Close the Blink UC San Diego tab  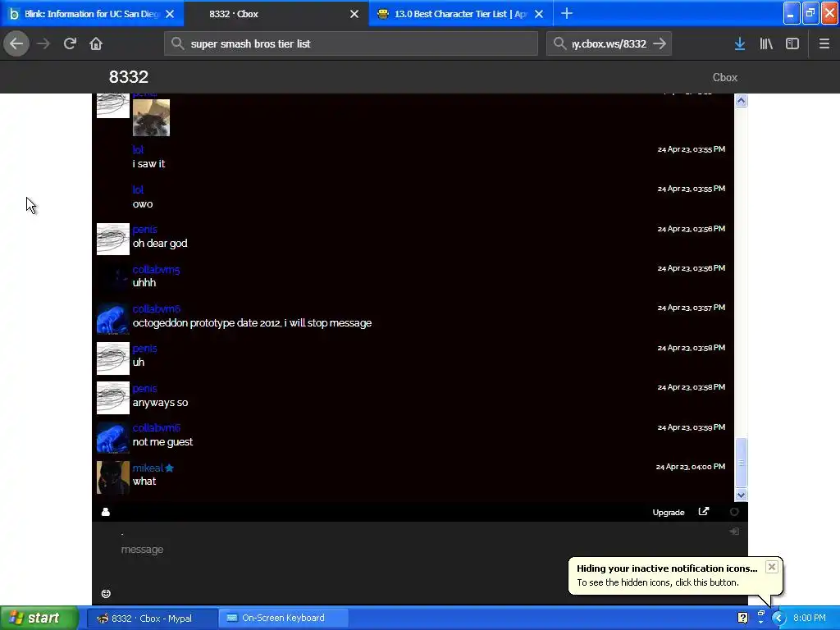click(x=170, y=14)
